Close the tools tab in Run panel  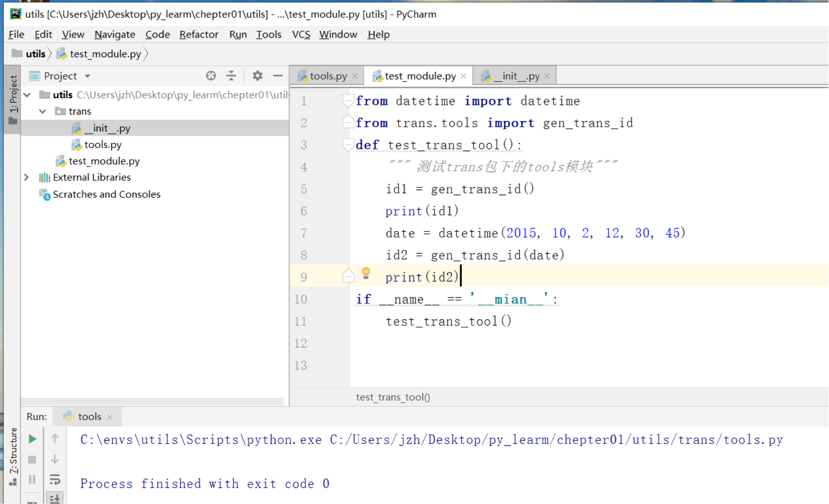110,417
